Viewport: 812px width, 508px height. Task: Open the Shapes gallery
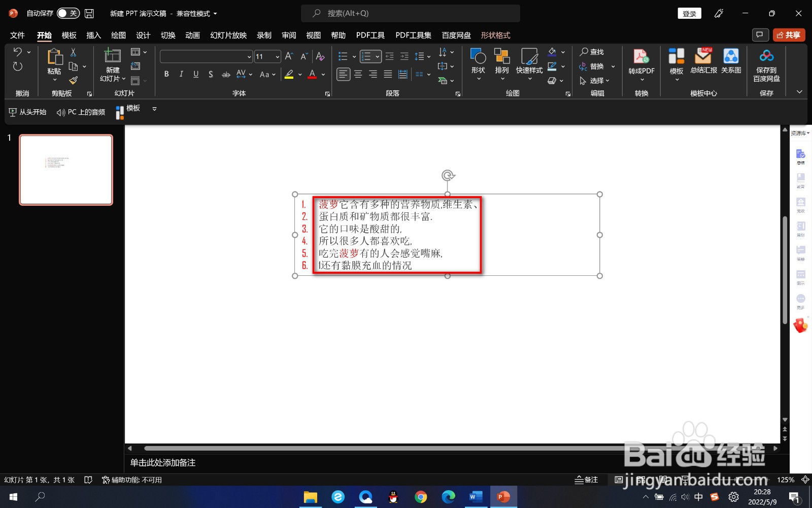click(x=478, y=63)
